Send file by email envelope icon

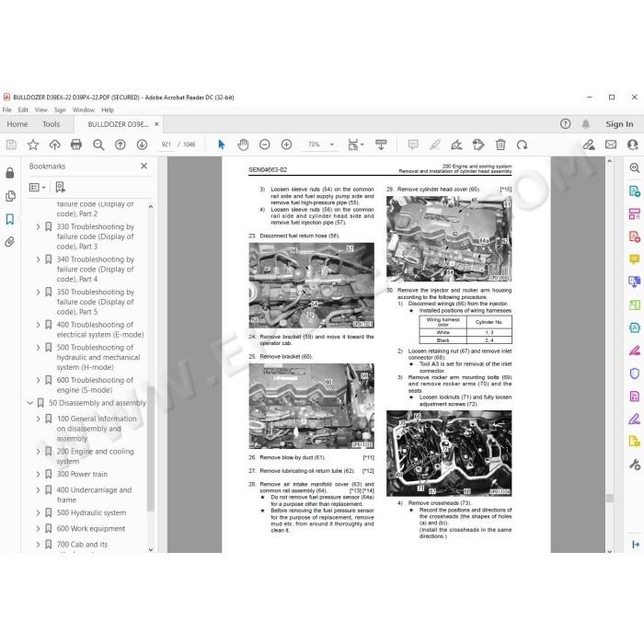pos(611,144)
